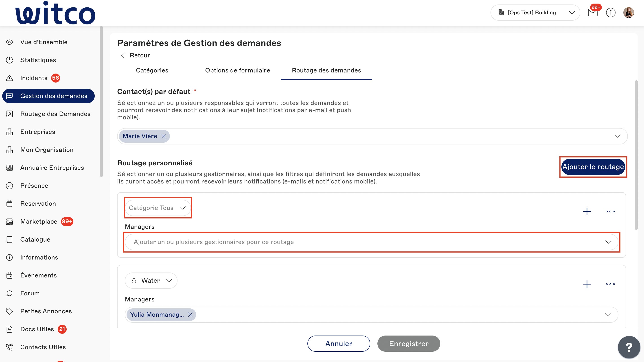Open the mail notifications envelope icon
The image size is (644, 362).
[592, 13]
